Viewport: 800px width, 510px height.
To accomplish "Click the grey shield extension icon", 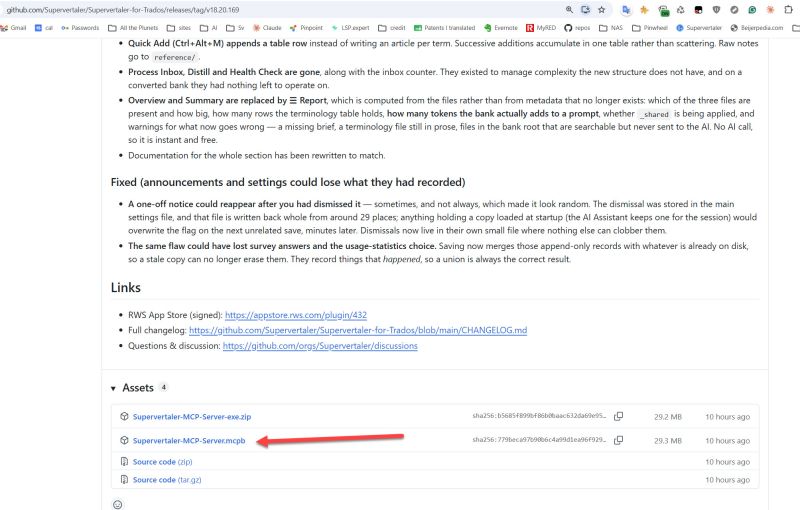I will (x=716, y=10).
